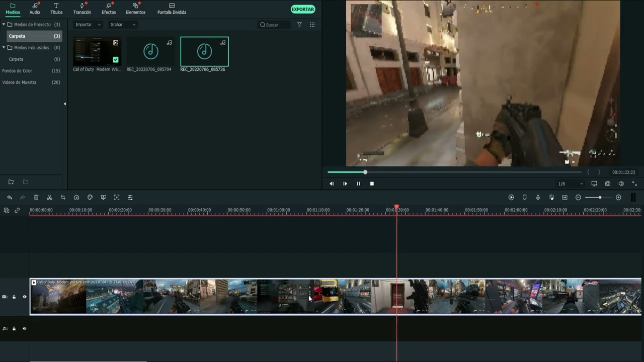This screenshot has width=644, height=362.
Task: Open the Grabar dropdown
Action: point(122,25)
